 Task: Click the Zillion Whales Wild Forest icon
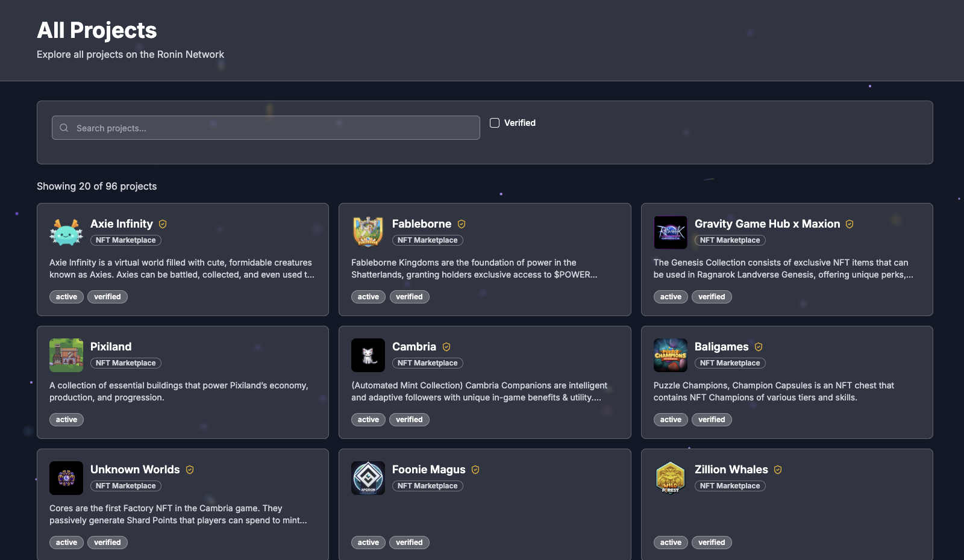(670, 478)
